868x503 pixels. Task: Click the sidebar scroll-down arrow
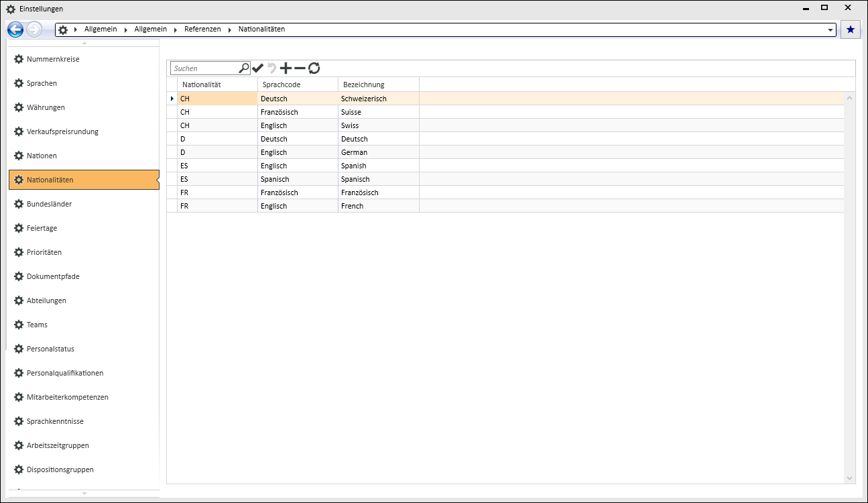click(x=84, y=493)
